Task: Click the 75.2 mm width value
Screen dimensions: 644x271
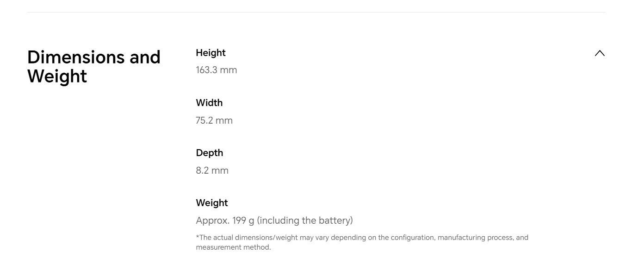Action: click(214, 120)
